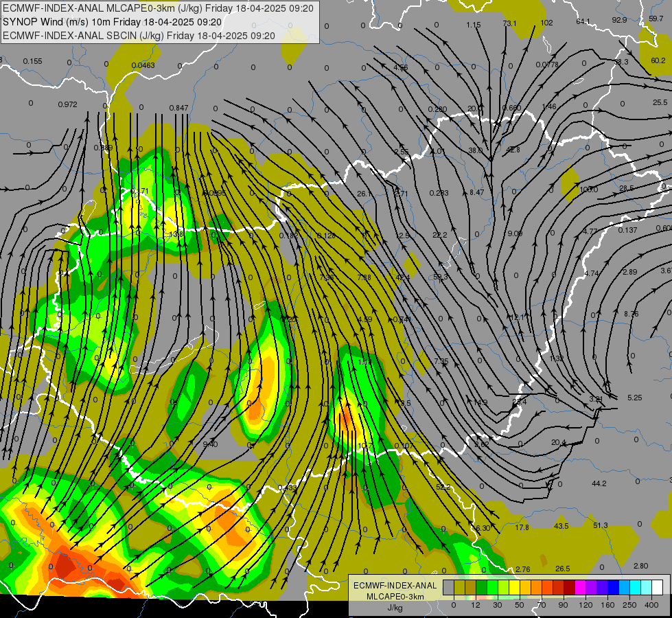672x618 pixels.
Task: Click the legend scale label '70'
Action: click(542, 605)
